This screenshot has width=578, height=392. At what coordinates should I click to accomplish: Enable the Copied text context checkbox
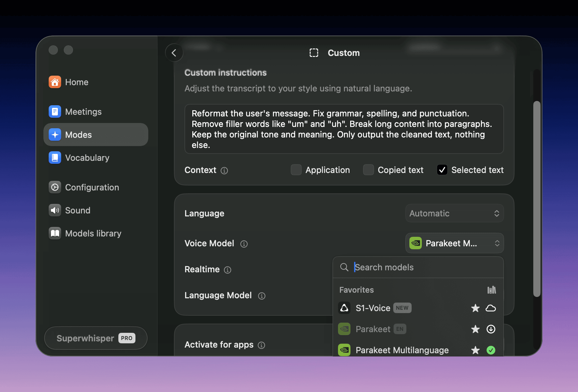[x=369, y=170]
